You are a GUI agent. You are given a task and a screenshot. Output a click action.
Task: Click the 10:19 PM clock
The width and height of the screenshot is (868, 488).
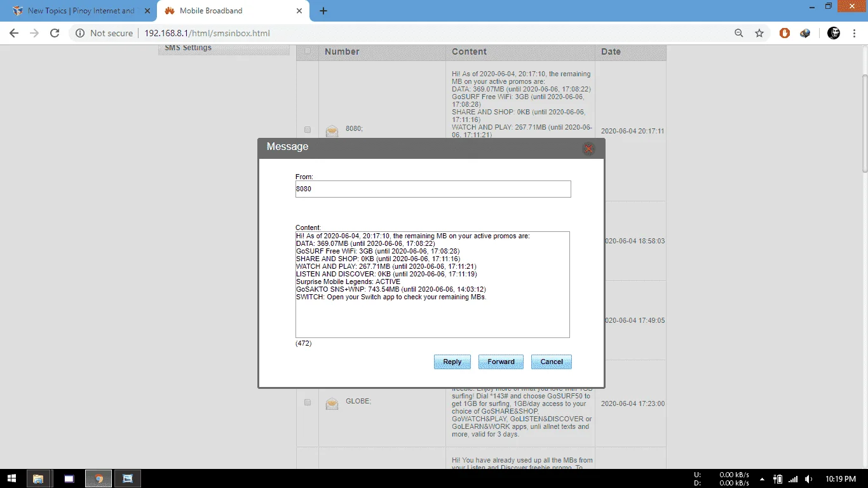(x=839, y=478)
